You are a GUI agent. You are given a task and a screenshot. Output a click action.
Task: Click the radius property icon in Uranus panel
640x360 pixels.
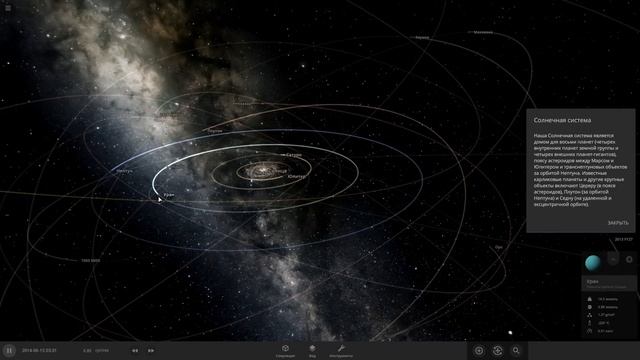[x=589, y=307]
